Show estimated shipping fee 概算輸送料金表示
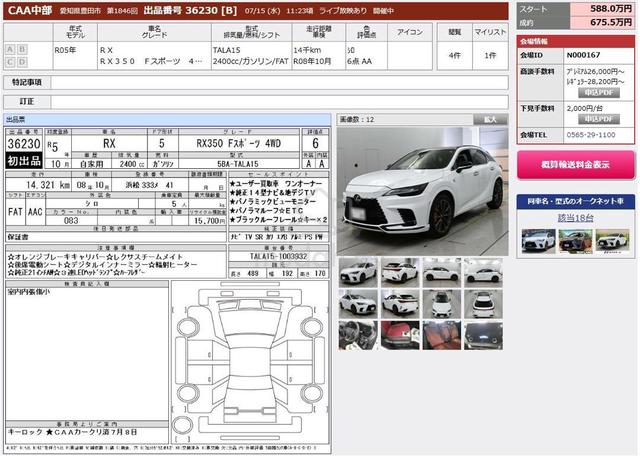 576,165
